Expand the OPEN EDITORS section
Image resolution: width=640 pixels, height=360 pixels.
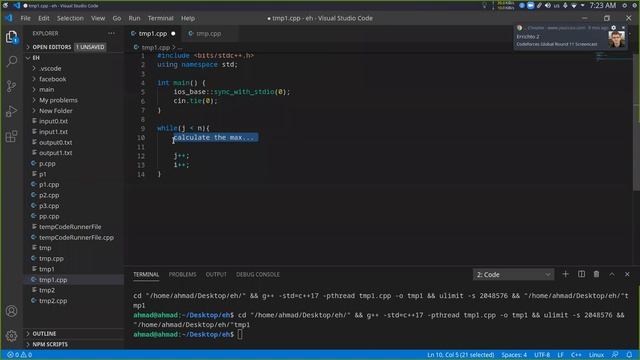coord(73,47)
